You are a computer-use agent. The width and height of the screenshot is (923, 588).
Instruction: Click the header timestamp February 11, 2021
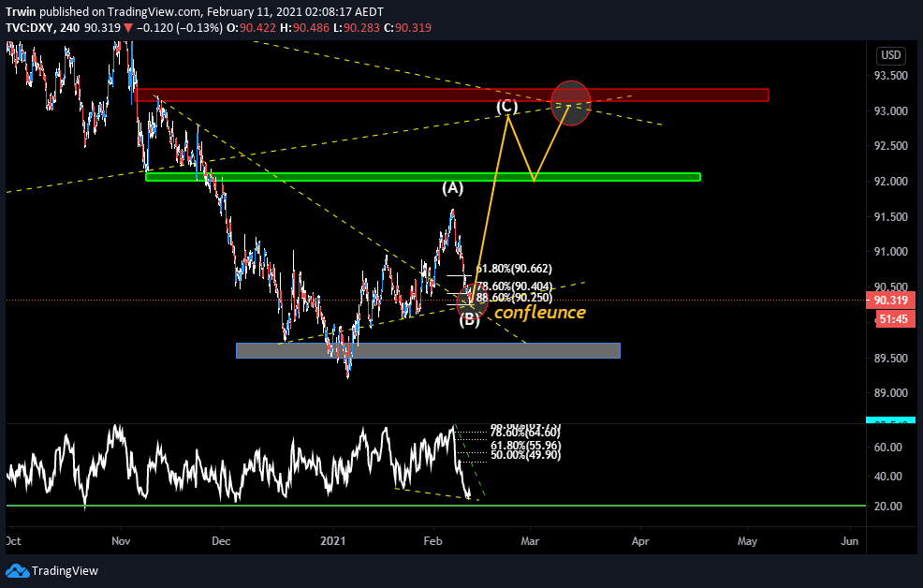tap(255, 12)
